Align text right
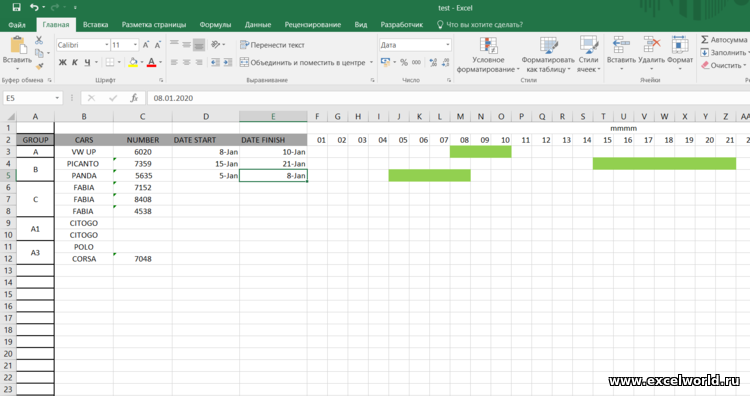This screenshot has height=396, width=750. click(199, 62)
